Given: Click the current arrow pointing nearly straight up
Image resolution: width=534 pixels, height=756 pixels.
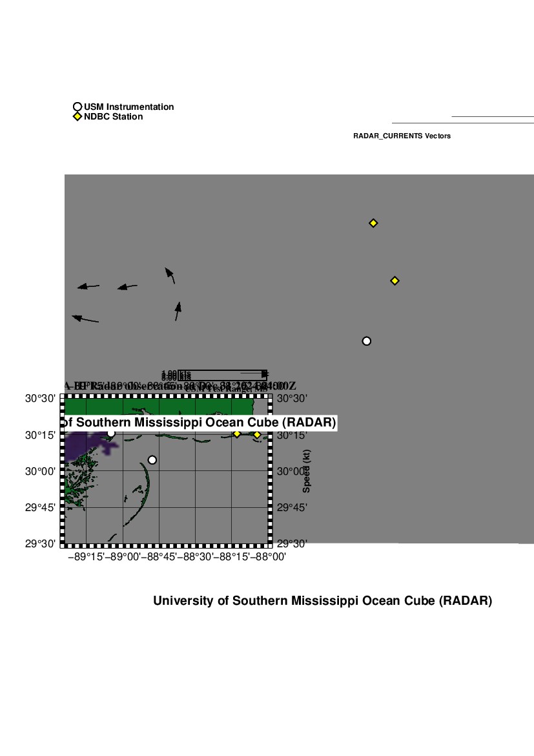Looking at the screenshot, I should point(178,311).
